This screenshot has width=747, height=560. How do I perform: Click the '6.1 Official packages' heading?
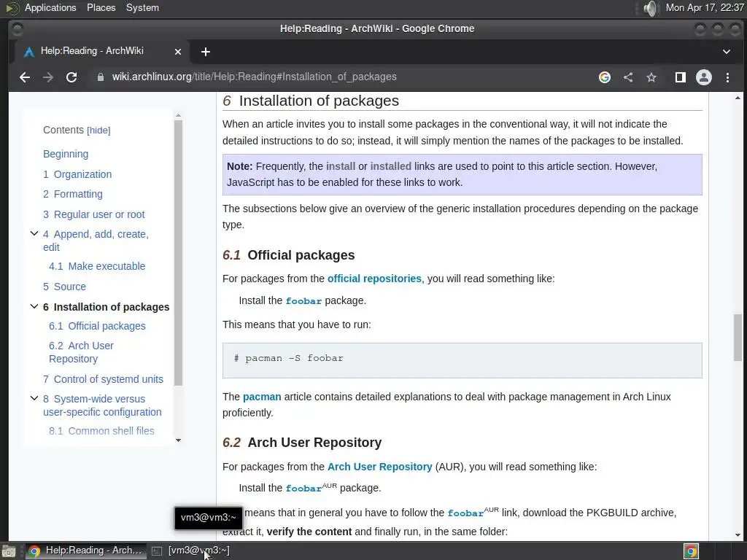(289, 255)
